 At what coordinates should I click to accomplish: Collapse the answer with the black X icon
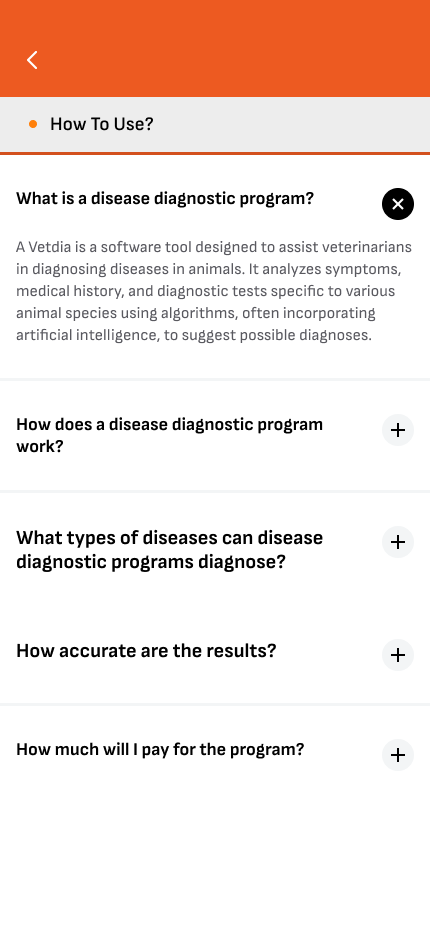tap(398, 204)
